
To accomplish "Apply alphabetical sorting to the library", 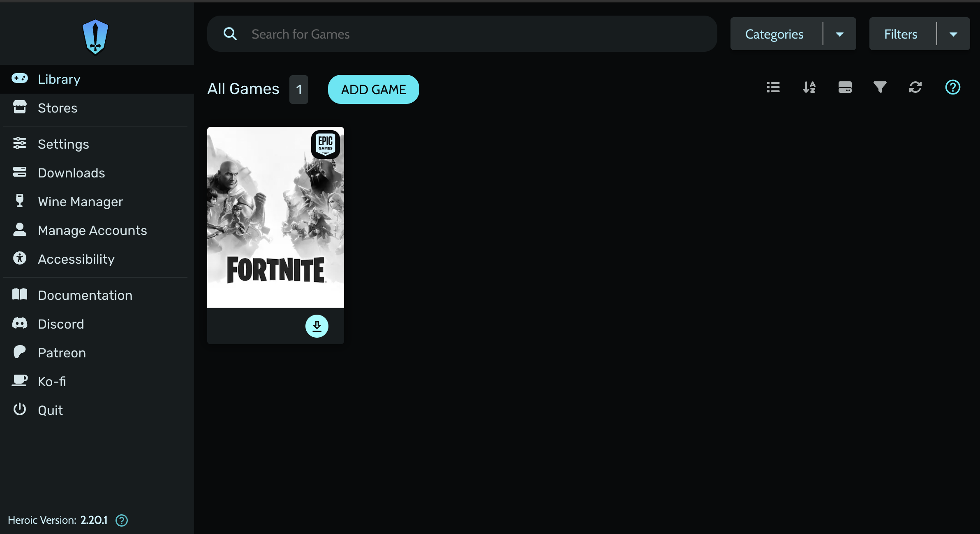I will pyautogui.click(x=809, y=87).
